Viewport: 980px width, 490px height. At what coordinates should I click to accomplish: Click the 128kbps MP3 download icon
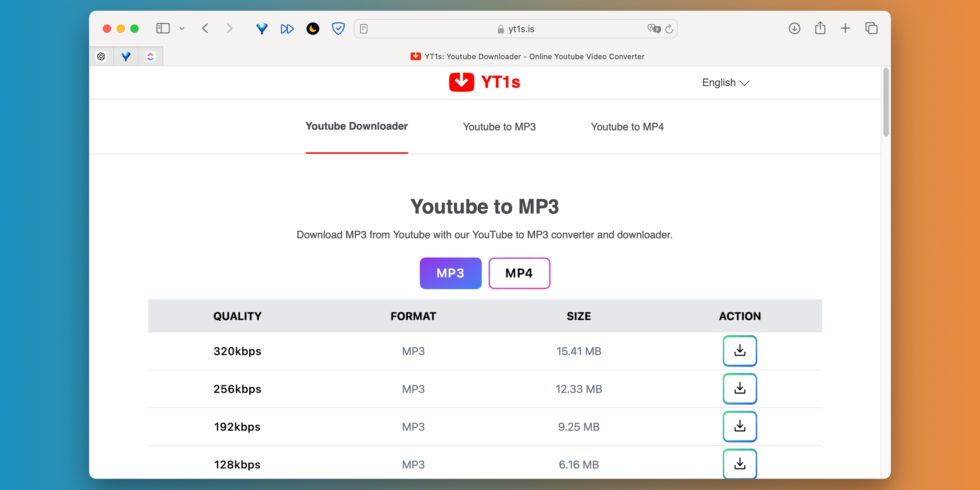(x=740, y=465)
